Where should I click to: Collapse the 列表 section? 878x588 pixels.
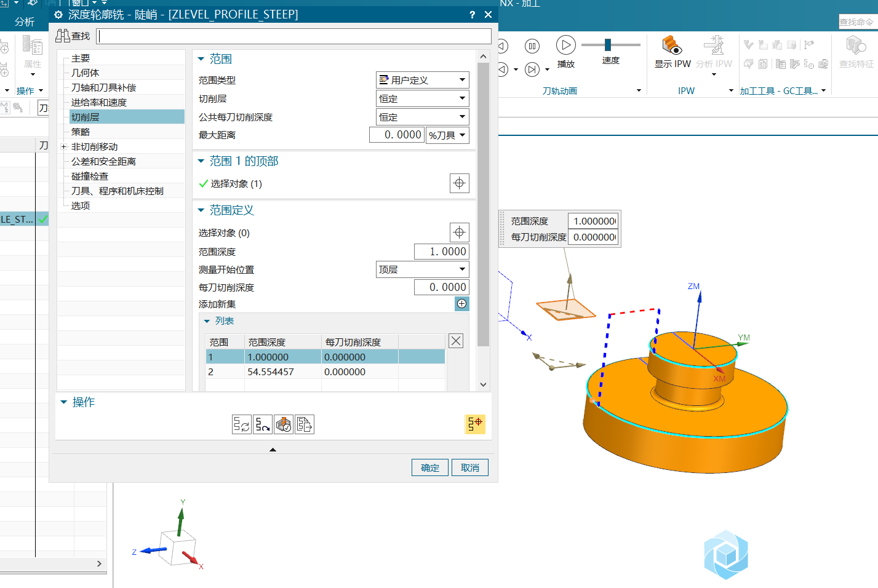coord(207,321)
